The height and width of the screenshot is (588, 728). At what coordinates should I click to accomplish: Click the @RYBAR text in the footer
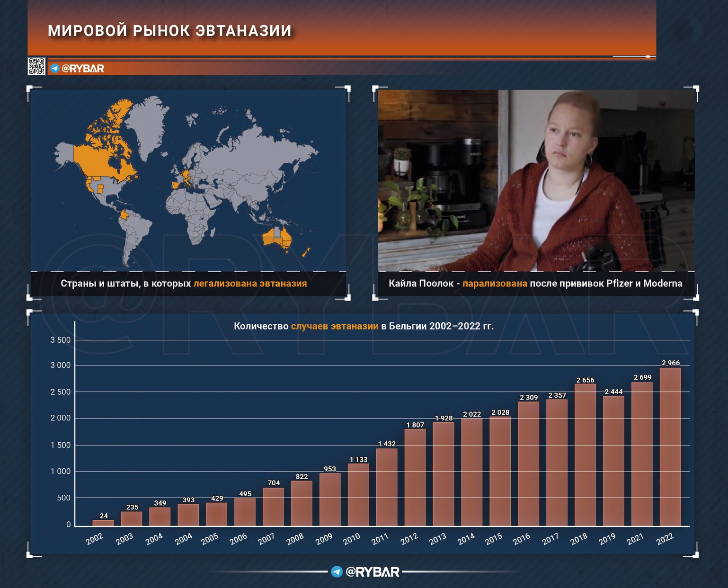coord(373,572)
